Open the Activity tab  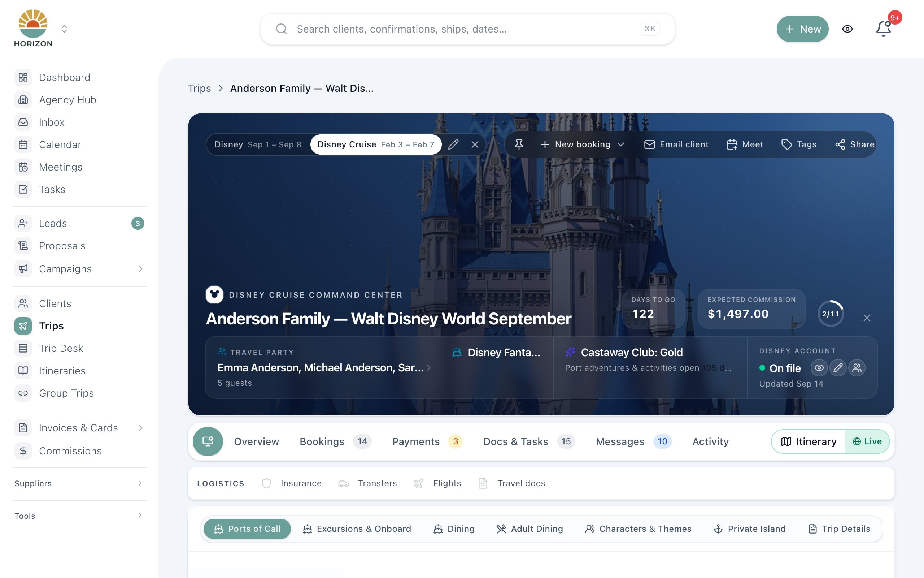tap(710, 441)
